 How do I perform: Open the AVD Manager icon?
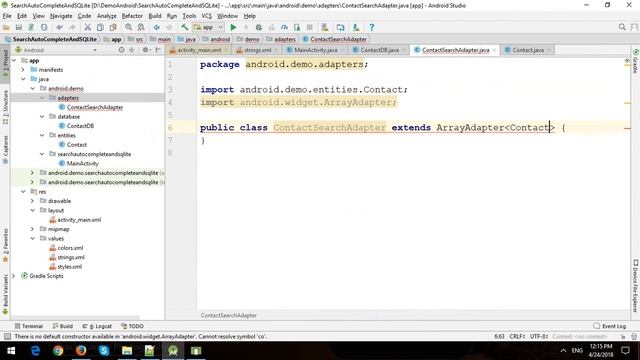point(325,27)
